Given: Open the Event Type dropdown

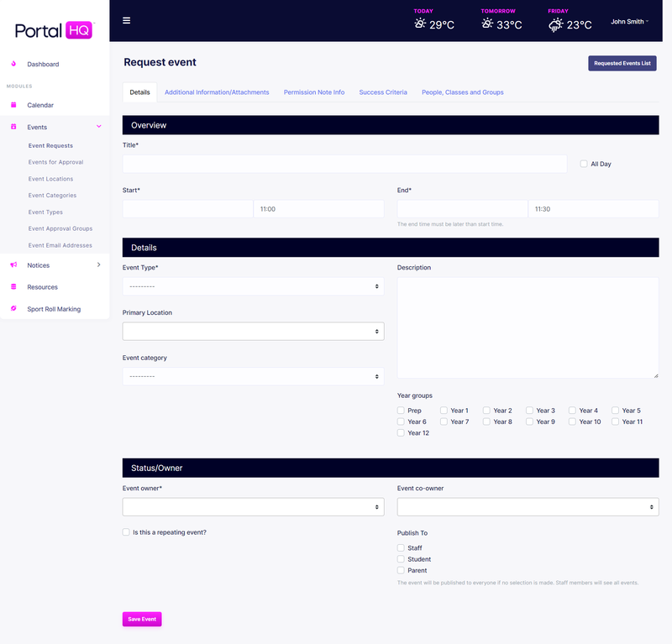Looking at the screenshot, I should coord(251,286).
